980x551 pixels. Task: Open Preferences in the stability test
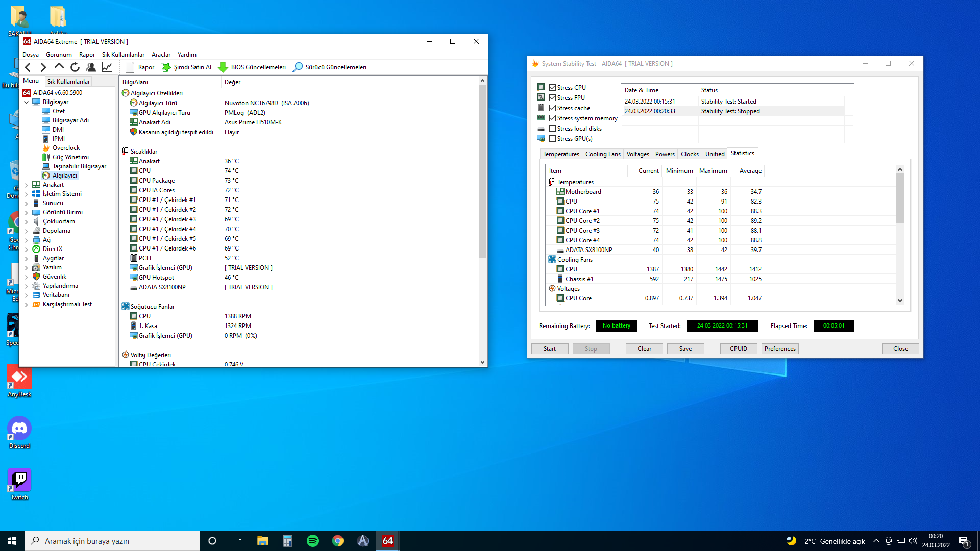click(x=780, y=349)
